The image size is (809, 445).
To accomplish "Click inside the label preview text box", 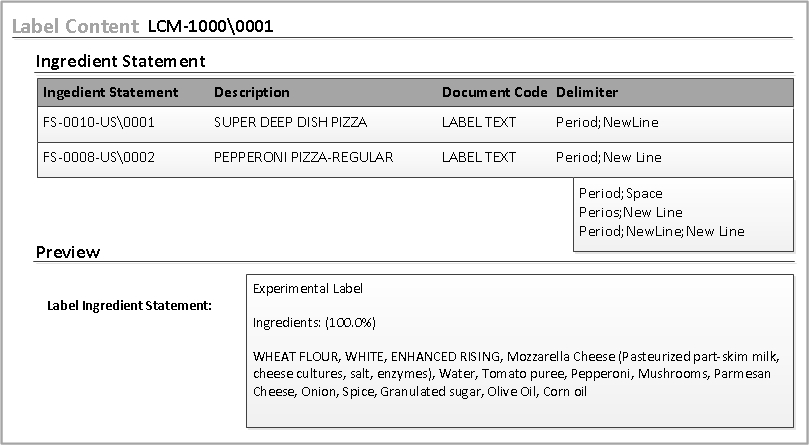I will pos(518,350).
